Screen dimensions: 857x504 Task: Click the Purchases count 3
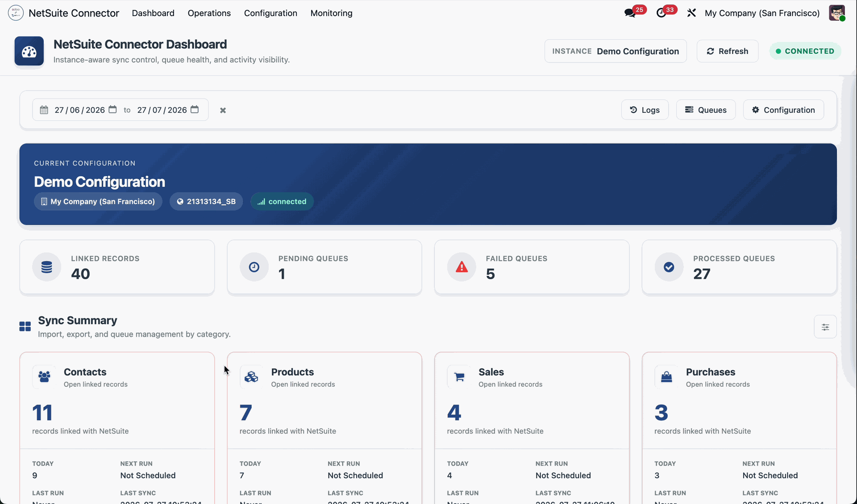click(661, 413)
